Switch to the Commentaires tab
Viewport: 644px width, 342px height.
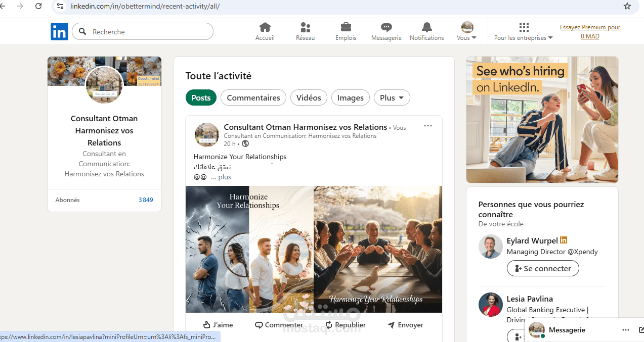(253, 97)
